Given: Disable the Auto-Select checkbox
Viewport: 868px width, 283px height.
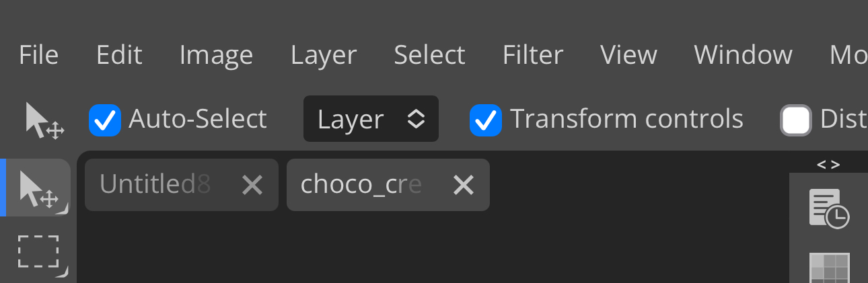Looking at the screenshot, I should (105, 120).
